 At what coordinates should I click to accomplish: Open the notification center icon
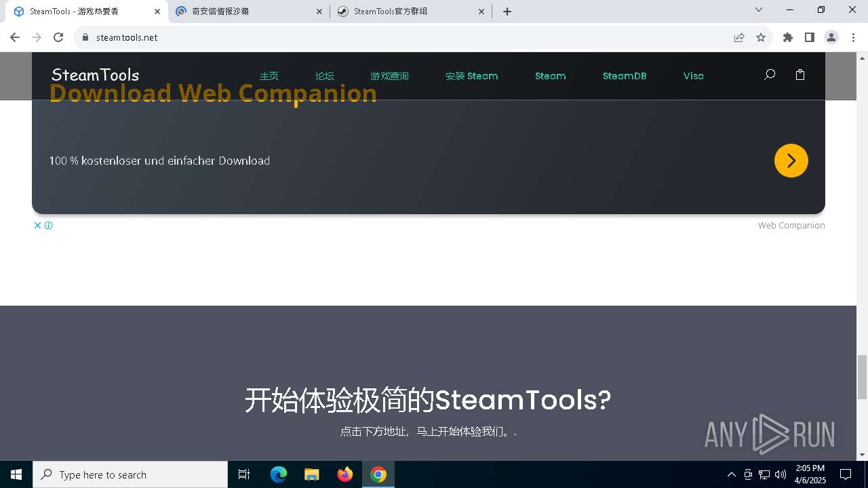click(846, 474)
